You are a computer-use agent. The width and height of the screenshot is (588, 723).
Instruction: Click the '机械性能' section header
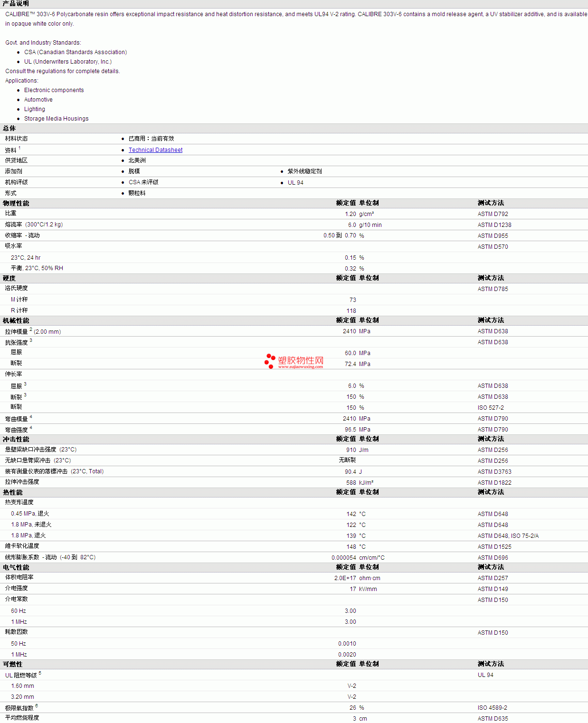[16, 320]
